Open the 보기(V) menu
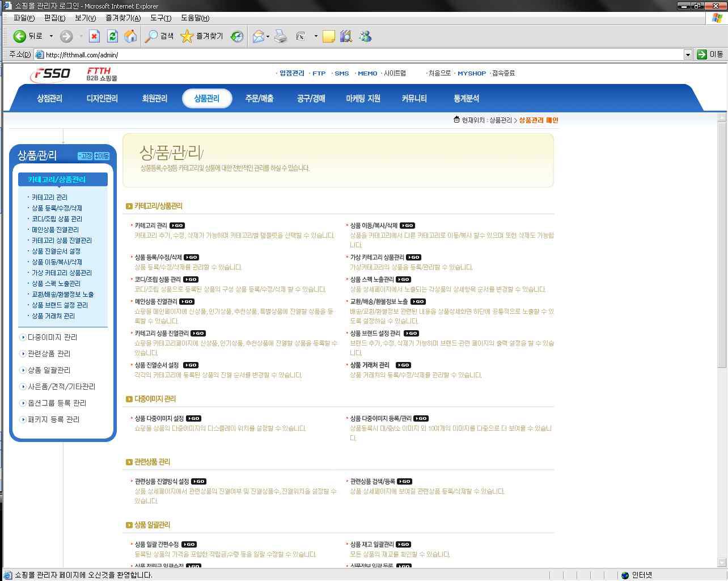Screen dimensions: 728x581 [x=85, y=18]
